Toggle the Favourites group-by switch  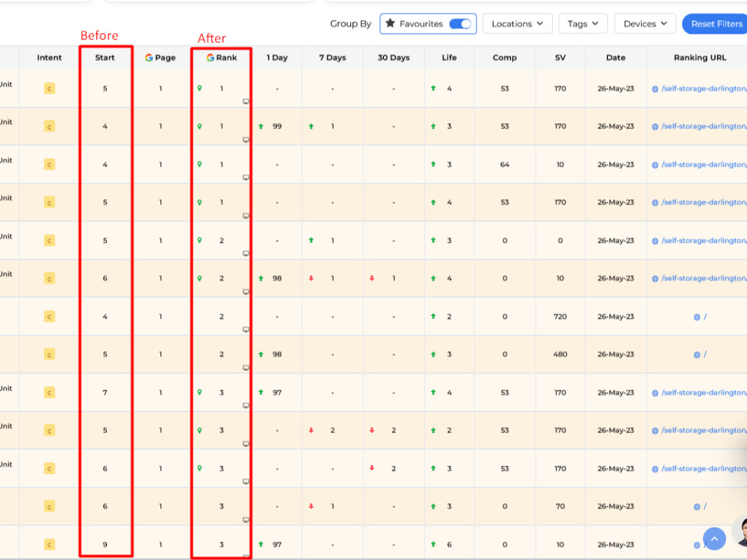[x=459, y=24]
